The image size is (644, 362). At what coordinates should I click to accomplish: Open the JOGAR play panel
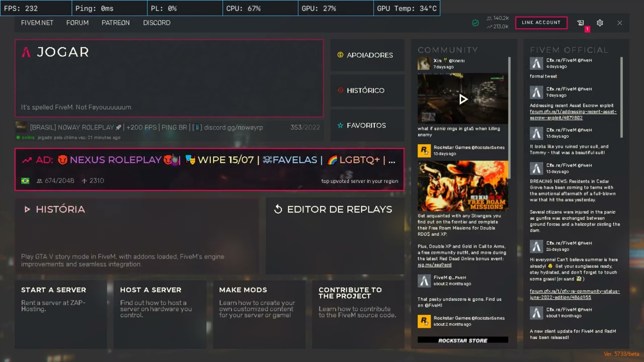(x=169, y=78)
